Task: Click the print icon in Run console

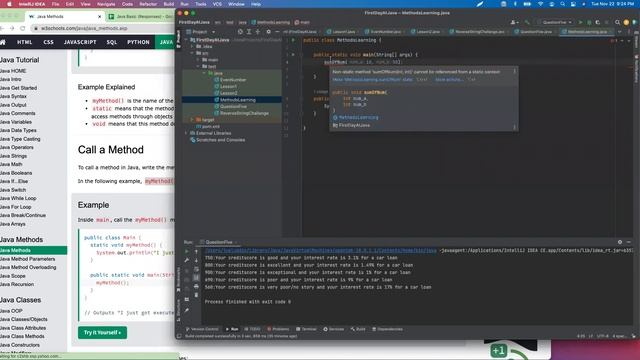Action: point(196,286)
